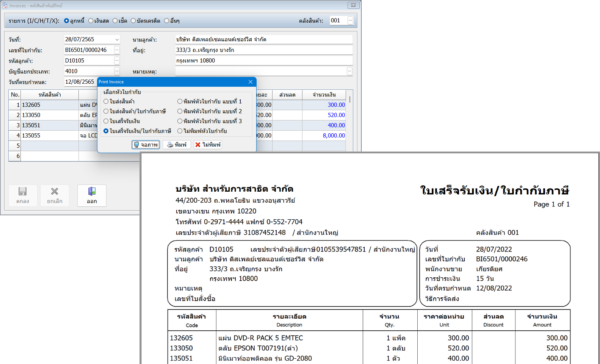The image size is (600, 364).
Task: Click the ยกเลิก cancel X button
Action: click(54, 195)
